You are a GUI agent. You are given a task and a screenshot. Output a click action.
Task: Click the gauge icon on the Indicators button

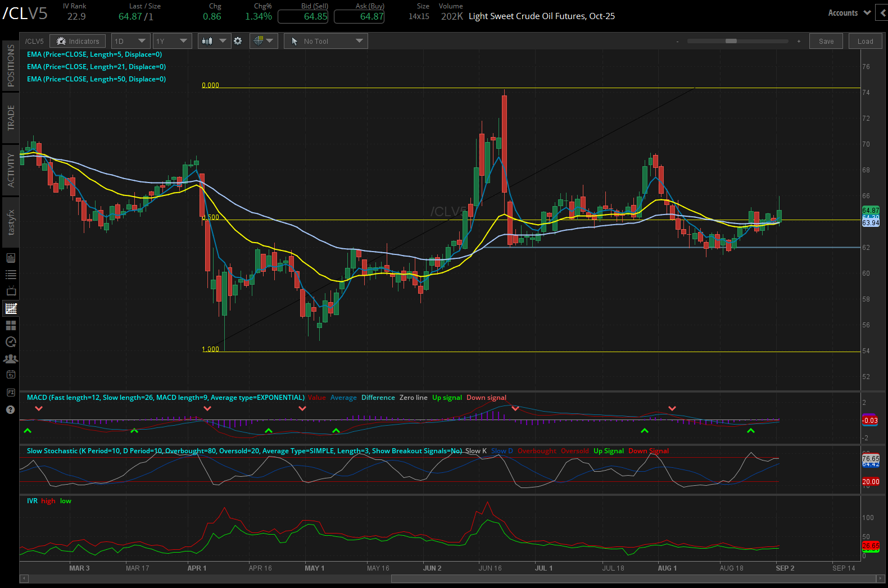(61, 41)
